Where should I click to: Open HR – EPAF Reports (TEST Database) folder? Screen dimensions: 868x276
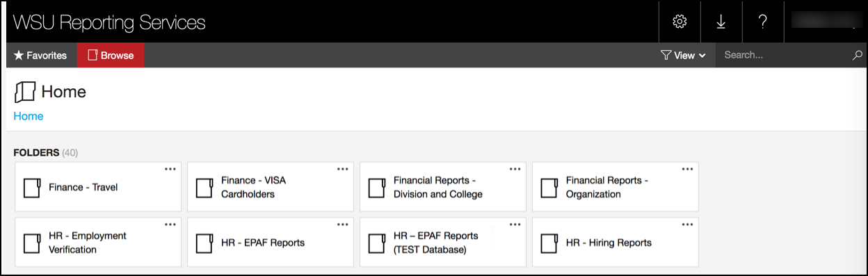443,243
